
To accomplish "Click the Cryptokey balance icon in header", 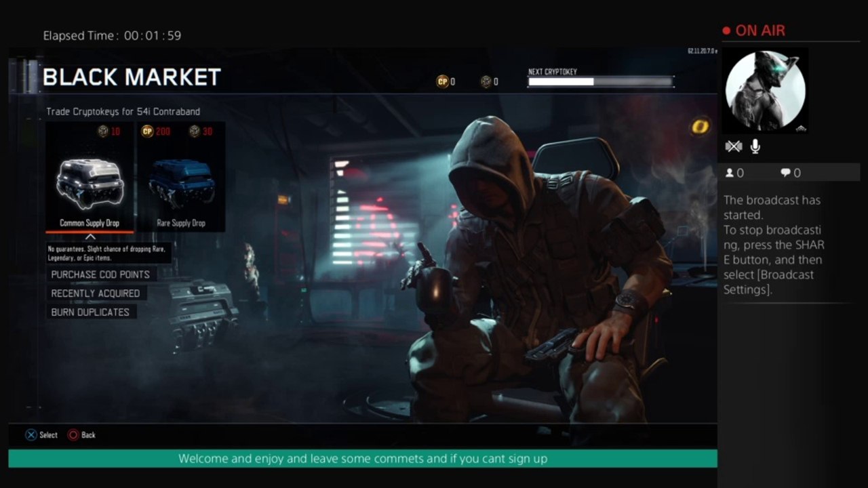I will [x=486, y=82].
